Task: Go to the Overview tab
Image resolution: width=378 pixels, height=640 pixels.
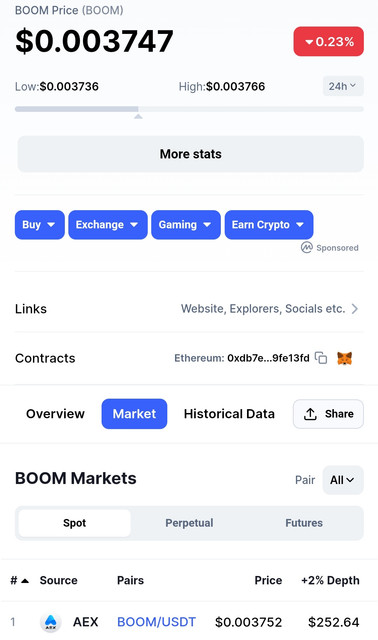Action: click(x=55, y=414)
